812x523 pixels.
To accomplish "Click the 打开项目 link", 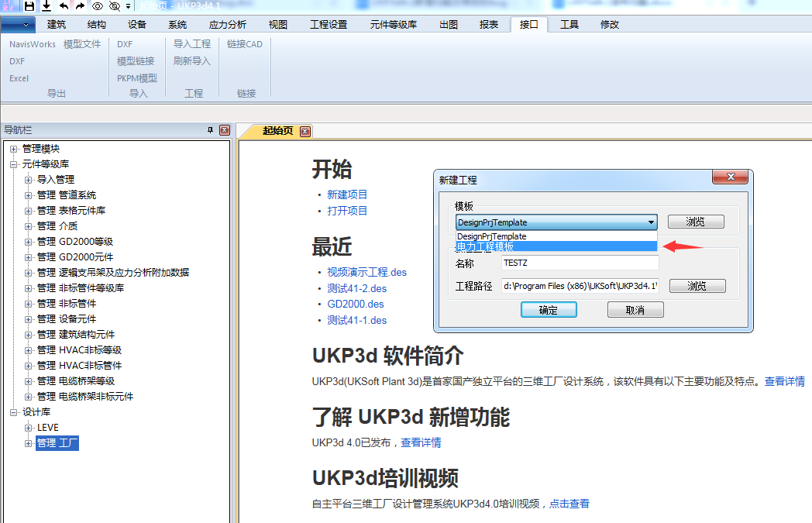I will 347,211.
